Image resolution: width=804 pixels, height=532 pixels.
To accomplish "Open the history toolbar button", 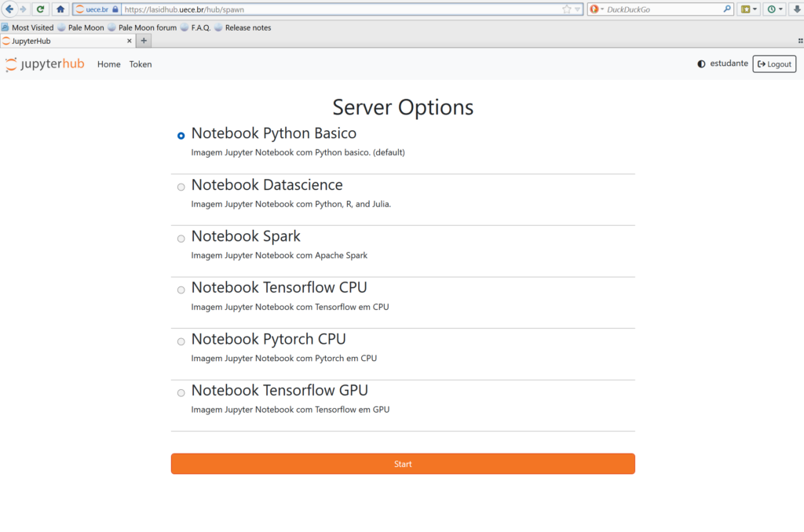I will (775, 9).
